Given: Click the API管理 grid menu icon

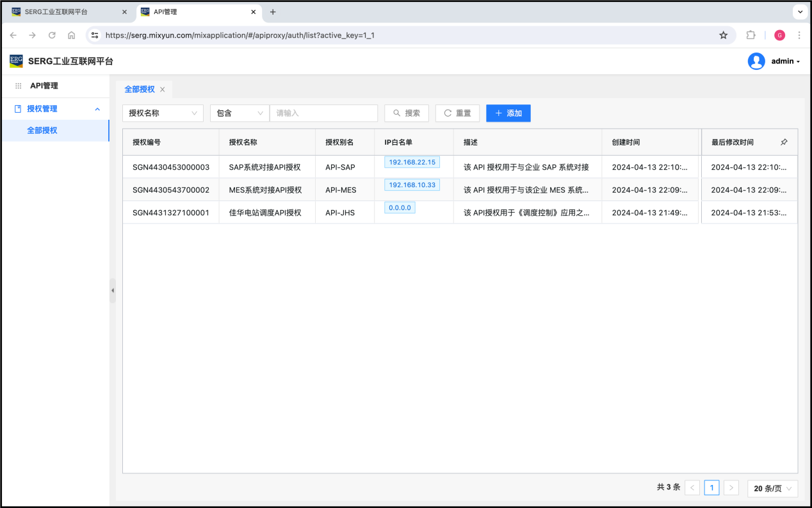Looking at the screenshot, I should coord(19,86).
